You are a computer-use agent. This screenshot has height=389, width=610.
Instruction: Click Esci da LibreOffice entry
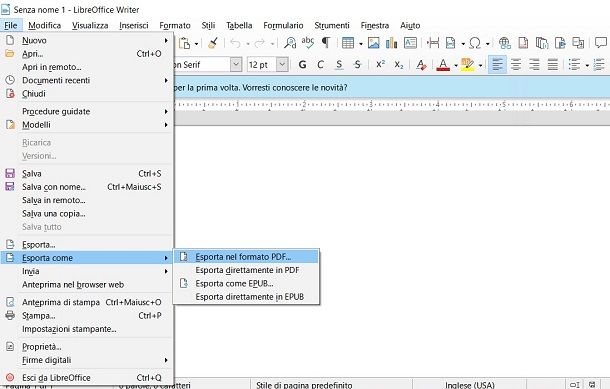click(87, 378)
